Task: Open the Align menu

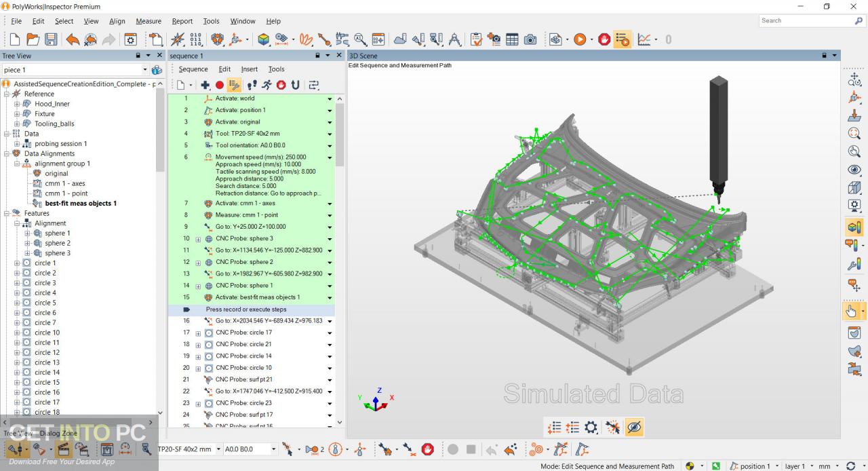Action: click(117, 21)
